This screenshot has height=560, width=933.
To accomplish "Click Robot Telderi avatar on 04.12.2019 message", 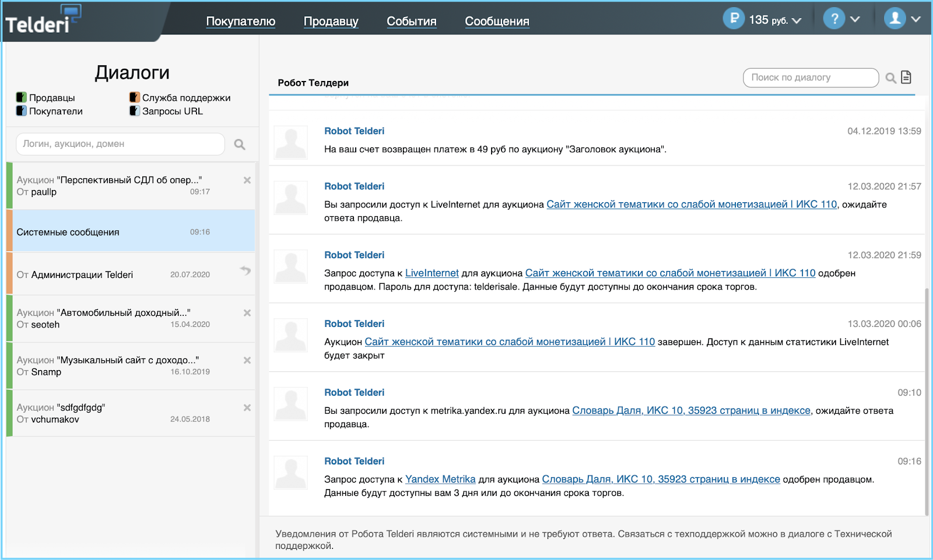I will pos(291,142).
